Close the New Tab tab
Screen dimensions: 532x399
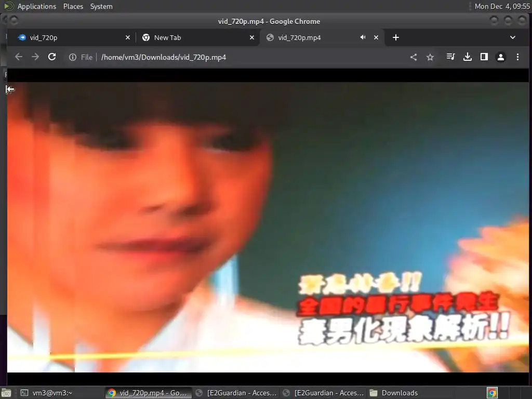252,37
